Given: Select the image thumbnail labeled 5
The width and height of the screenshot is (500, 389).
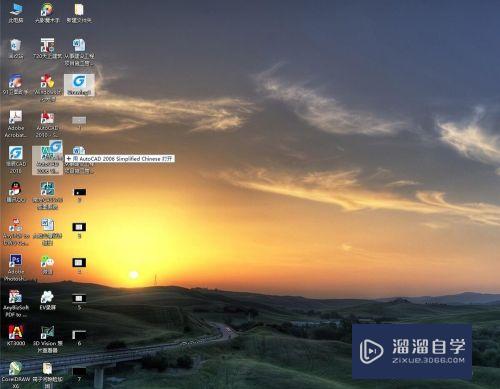Looking at the screenshot, I should pos(79,301).
